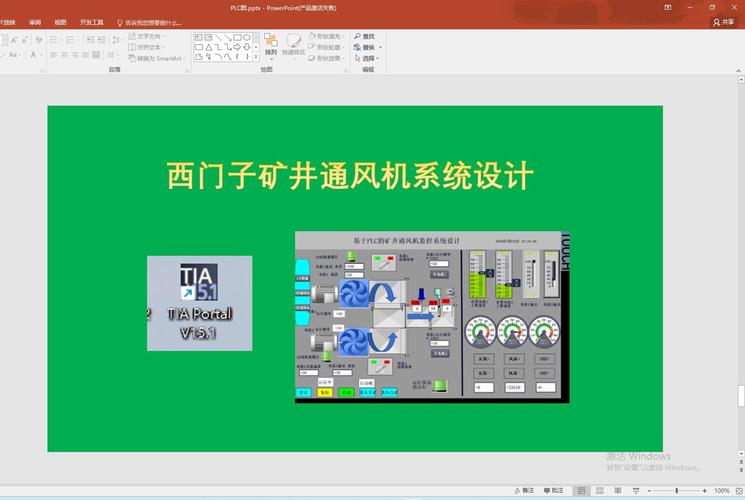The image size is (745, 500).
Task: Collapse the ribbon with the arrow
Action: coord(738,70)
